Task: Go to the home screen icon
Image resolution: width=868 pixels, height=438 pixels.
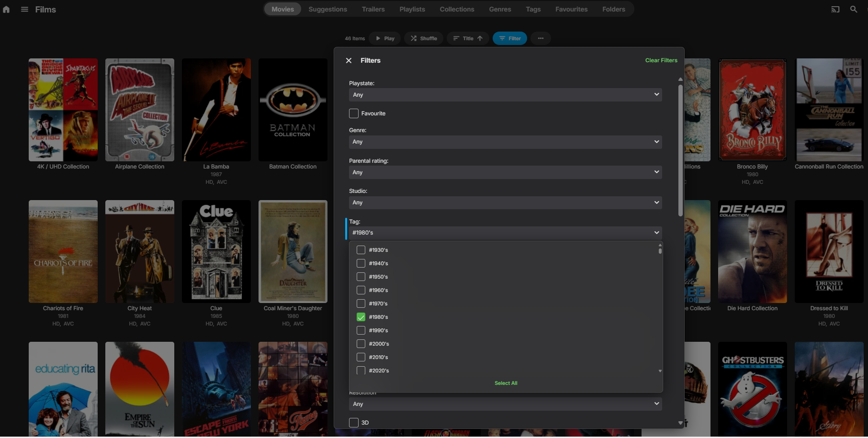Action: (6, 9)
